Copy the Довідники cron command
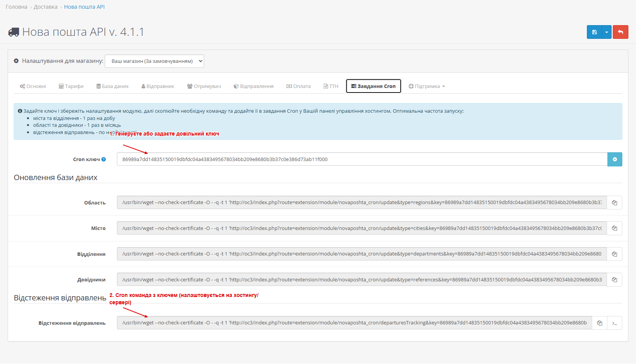Screen dimensions: 636x364 (x=614, y=279)
